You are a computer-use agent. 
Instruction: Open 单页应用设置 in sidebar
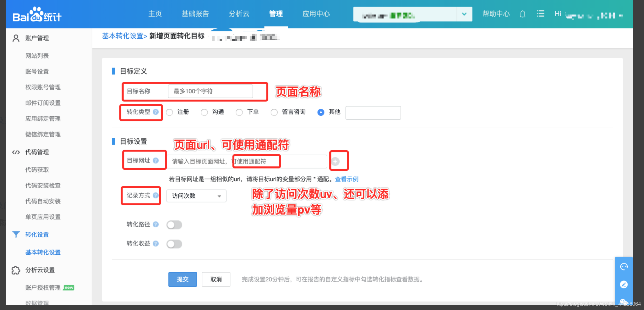pos(43,217)
